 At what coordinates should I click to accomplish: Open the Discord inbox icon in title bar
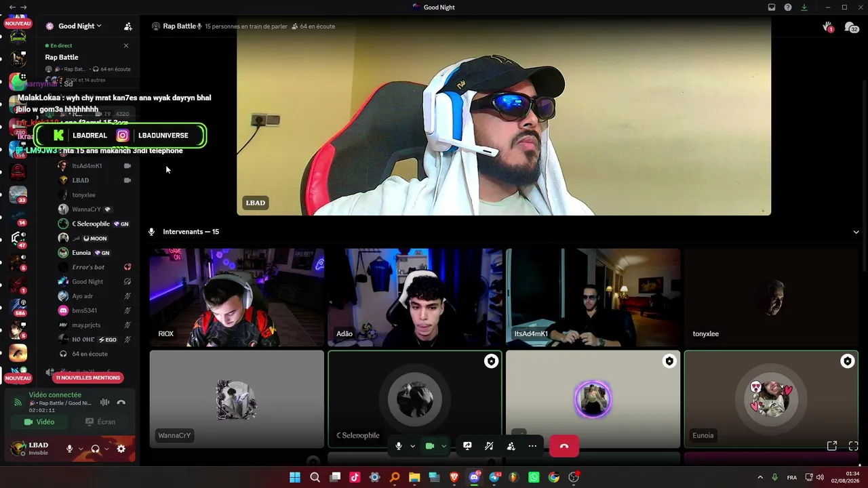point(772,7)
